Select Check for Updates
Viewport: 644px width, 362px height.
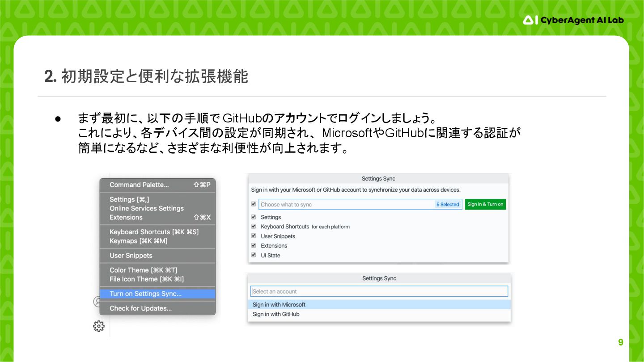coord(157,308)
